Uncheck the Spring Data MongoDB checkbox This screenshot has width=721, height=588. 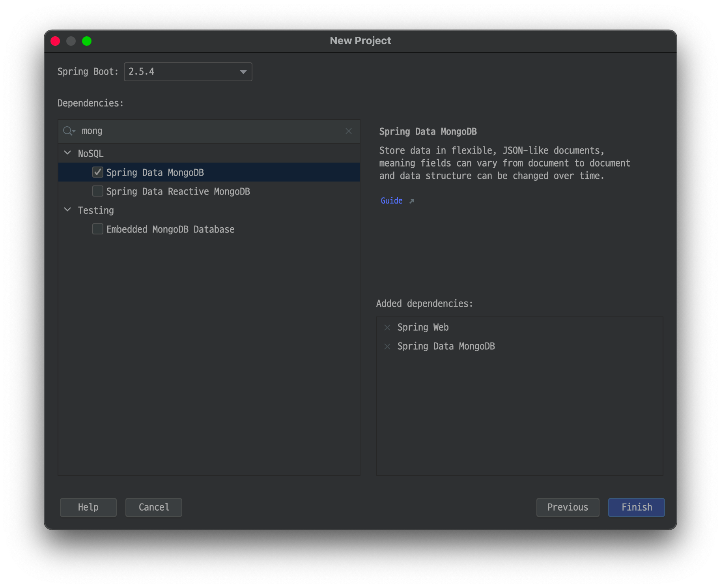point(98,172)
